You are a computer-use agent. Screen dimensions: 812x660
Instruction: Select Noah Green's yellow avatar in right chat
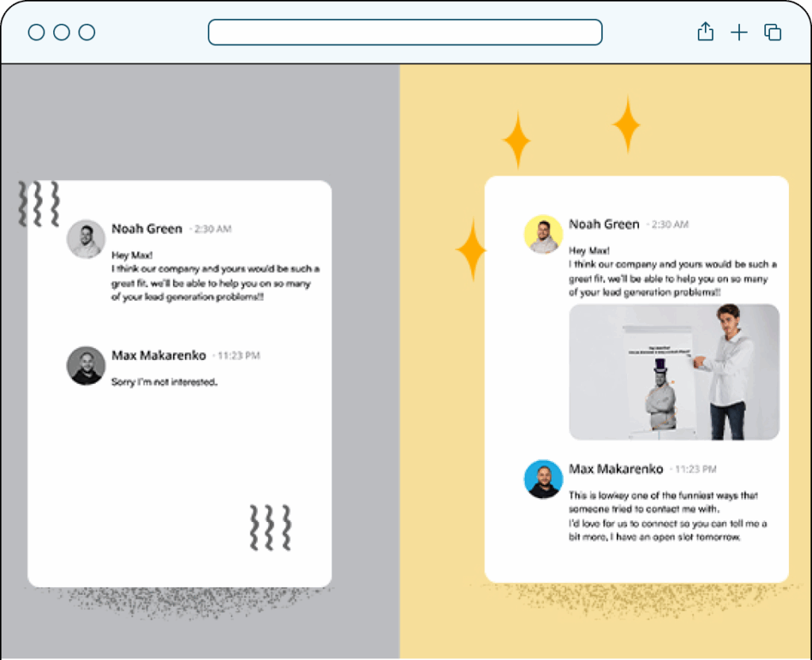click(x=543, y=234)
